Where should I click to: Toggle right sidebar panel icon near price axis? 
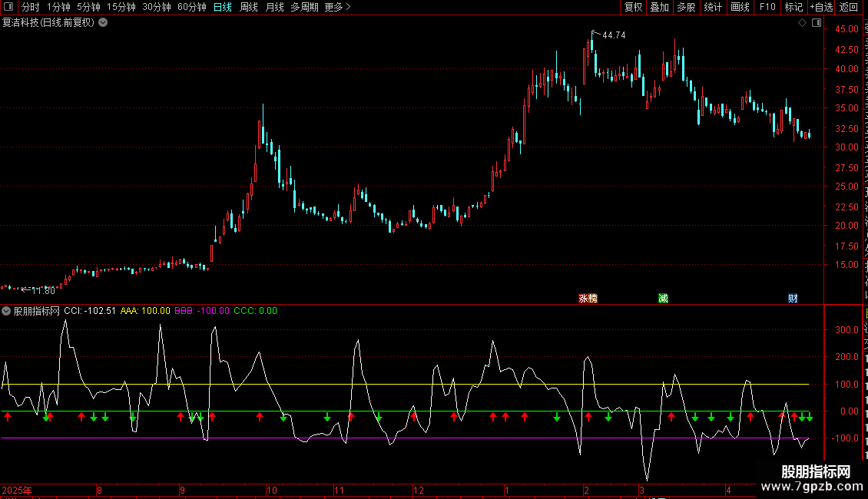point(817,23)
